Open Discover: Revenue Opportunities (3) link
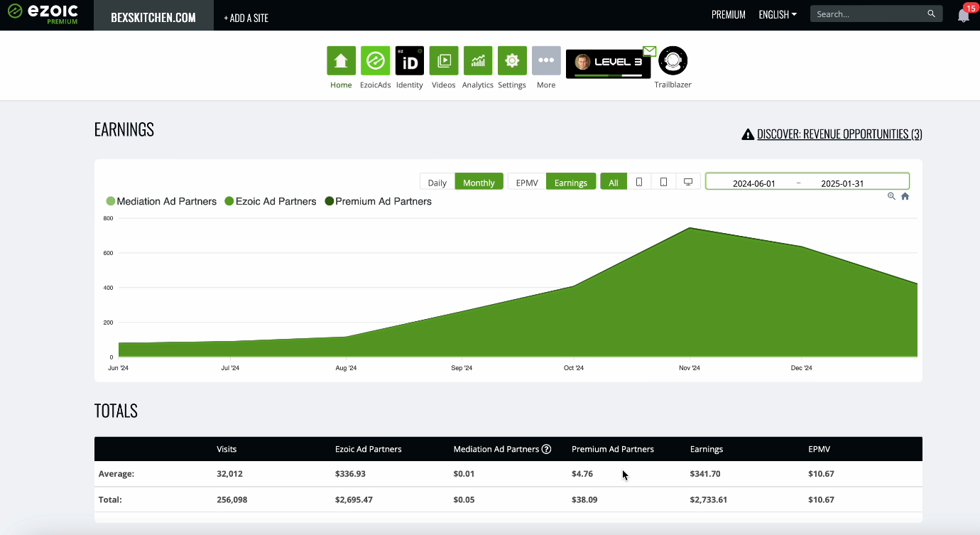The width and height of the screenshot is (980, 535). (x=839, y=134)
